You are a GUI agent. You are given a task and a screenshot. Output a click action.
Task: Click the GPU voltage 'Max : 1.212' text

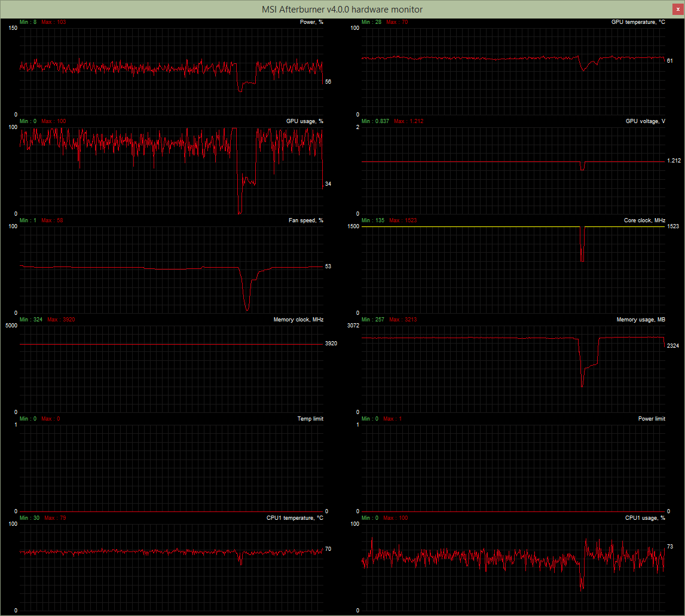pos(408,121)
